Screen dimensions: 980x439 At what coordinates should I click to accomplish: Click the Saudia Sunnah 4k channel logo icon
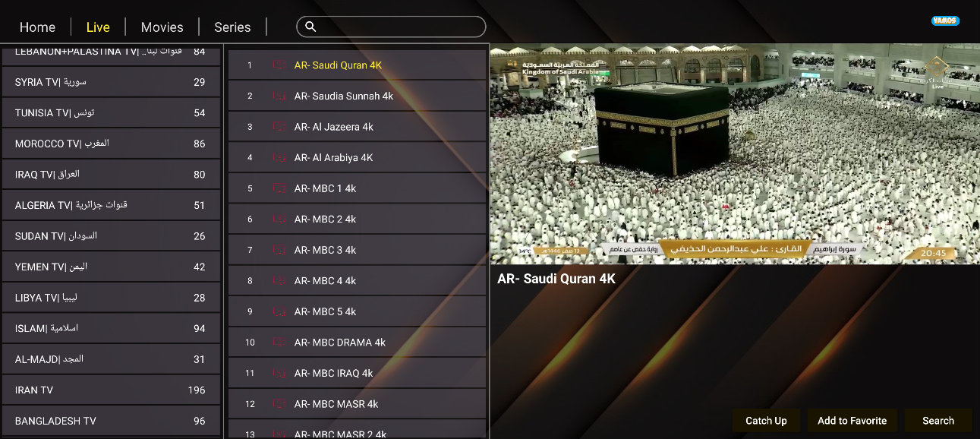pos(279,96)
